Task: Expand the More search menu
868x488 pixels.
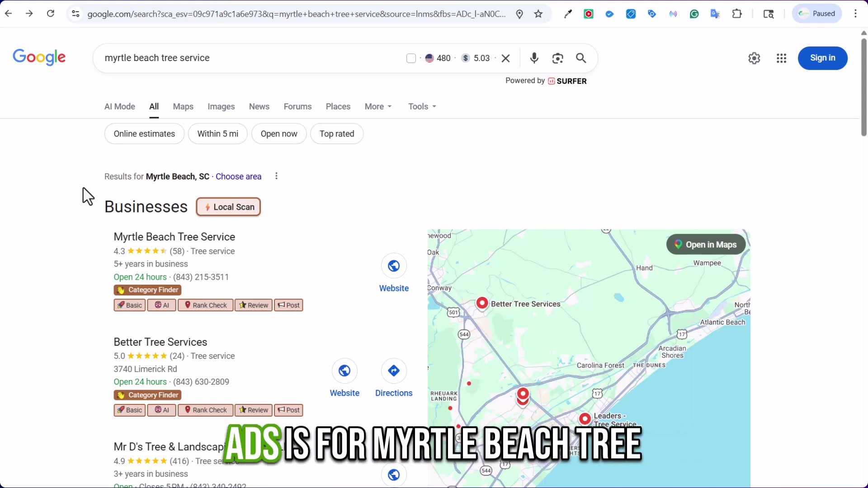Action: click(x=378, y=107)
